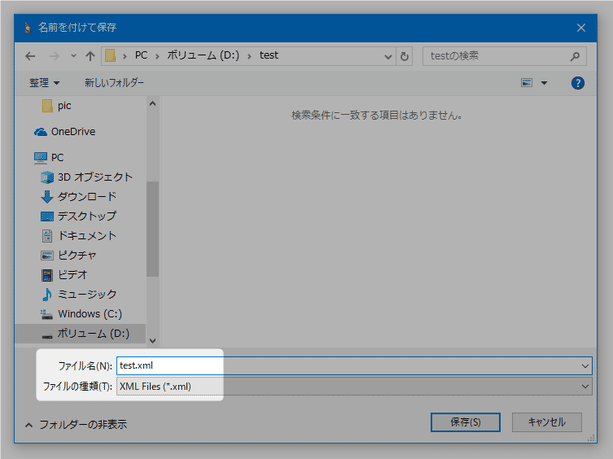Viewport: 613px width, 459px height.
Task: Click the blue help question mark icon
Action: (577, 83)
